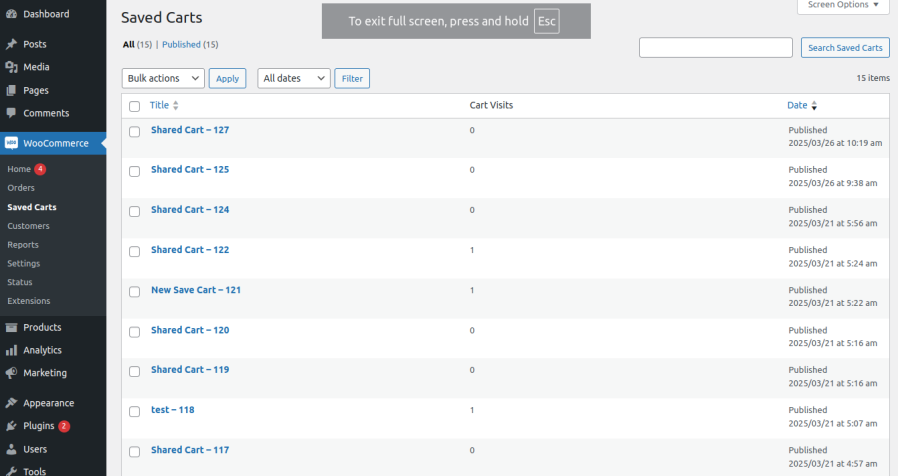
Task: Click the Dashboard icon in sidebar
Action: tap(11, 14)
